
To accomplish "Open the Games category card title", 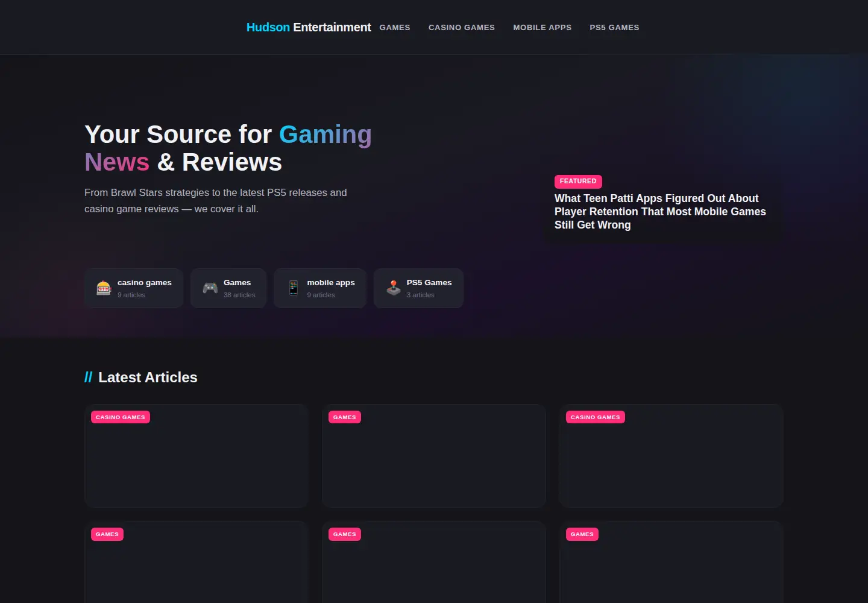I will (x=237, y=283).
